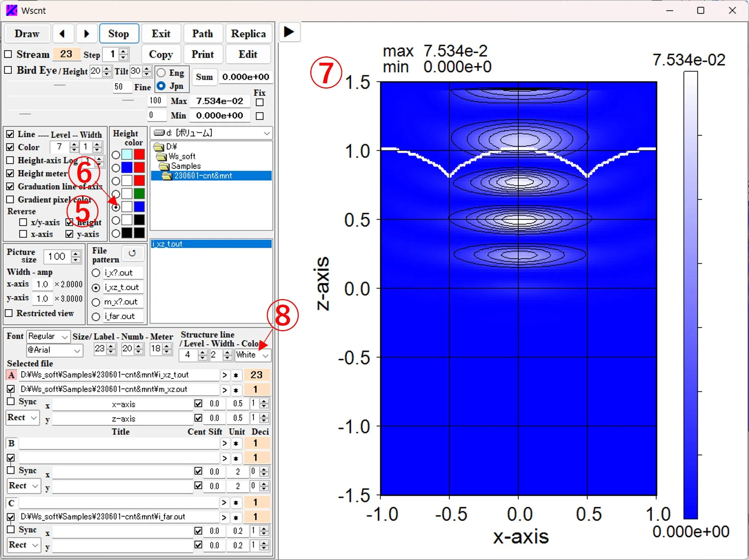749x560 pixels.
Task: Increase the Tilt spinner value
Action: pyautogui.click(x=147, y=68)
